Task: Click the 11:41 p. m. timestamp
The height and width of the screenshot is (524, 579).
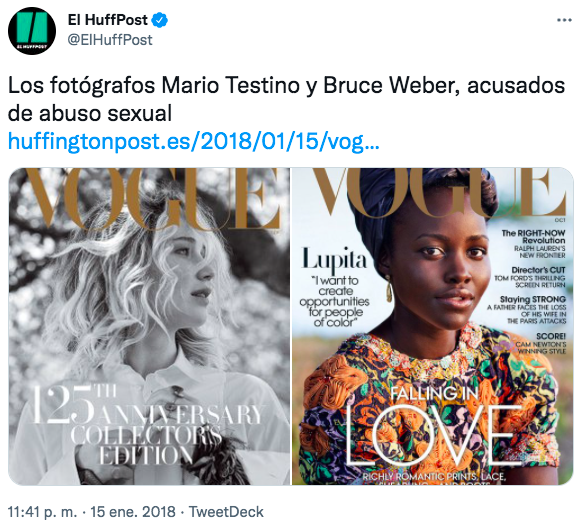Action: tap(42, 512)
